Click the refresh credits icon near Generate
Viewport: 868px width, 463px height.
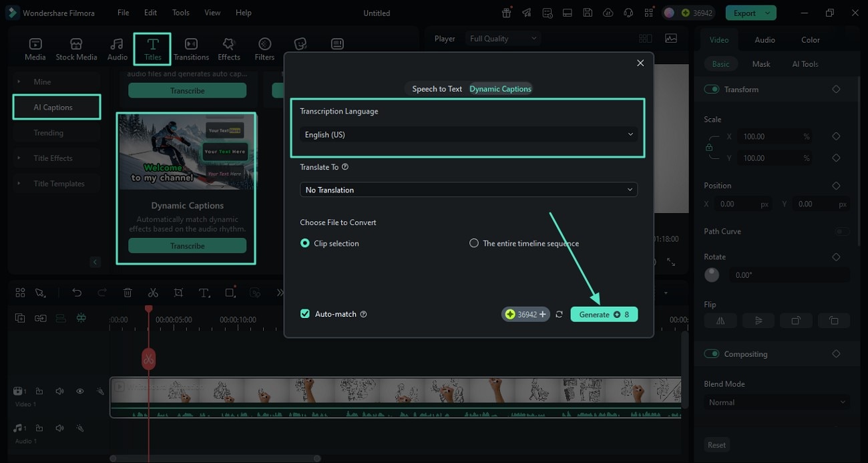click(559, 314)
